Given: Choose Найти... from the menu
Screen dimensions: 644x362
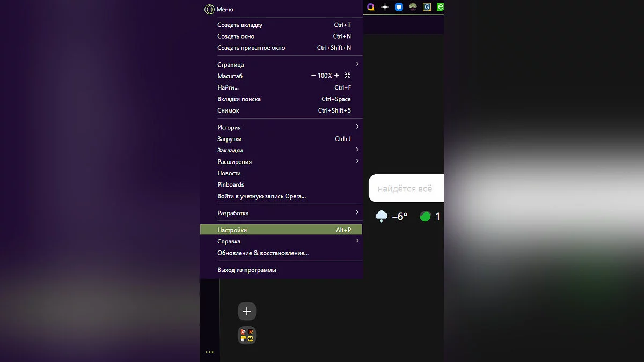Looking at the screenshot, I should click(x=281, y=87).
